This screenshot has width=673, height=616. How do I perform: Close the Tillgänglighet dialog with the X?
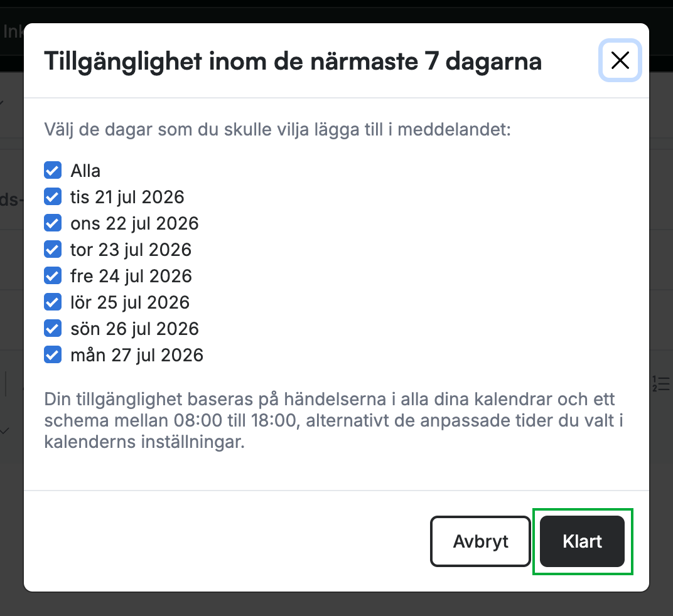(620, 60)
